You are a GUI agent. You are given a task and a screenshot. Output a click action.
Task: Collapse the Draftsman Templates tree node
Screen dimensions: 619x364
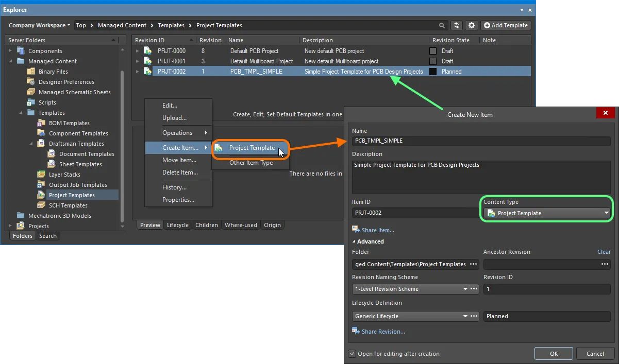pyautogui.click(x=31, y=144)
